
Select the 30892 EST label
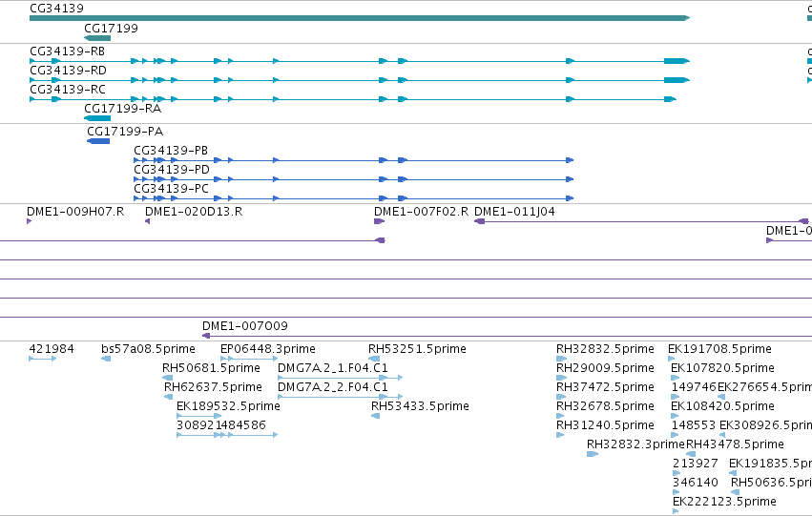tap(196, 425)
